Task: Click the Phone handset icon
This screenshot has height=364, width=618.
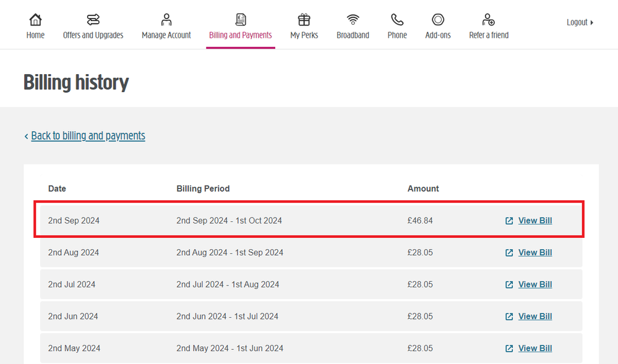Action: 397,19
